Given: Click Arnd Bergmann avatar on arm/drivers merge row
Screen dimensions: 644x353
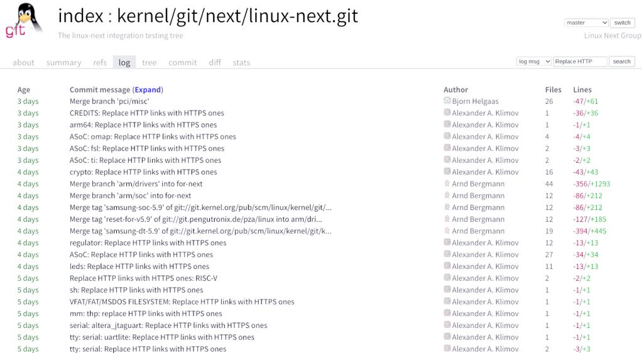Looking at the screenshot, I should click(447, 183).
